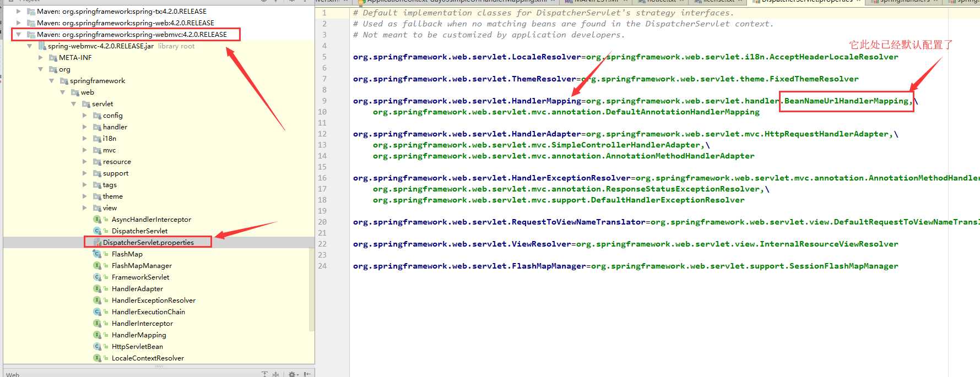
Task: Click the DispatcherServlet class icon
Action: (x=98, y=231)
